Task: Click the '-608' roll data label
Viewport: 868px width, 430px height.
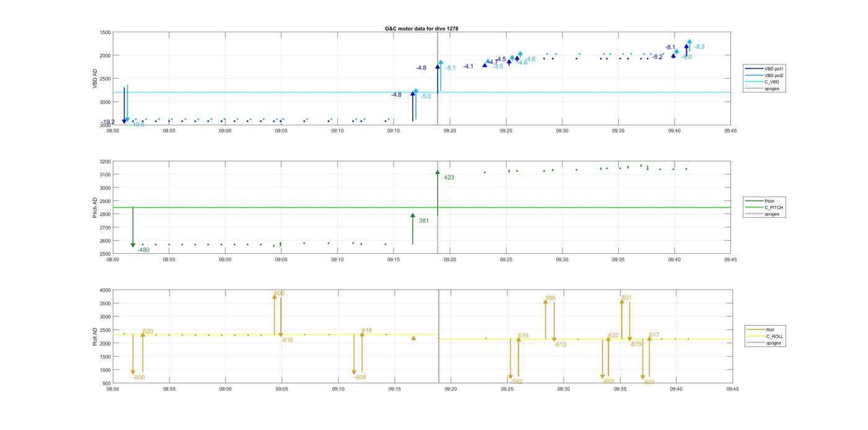Action: point(360,377)
